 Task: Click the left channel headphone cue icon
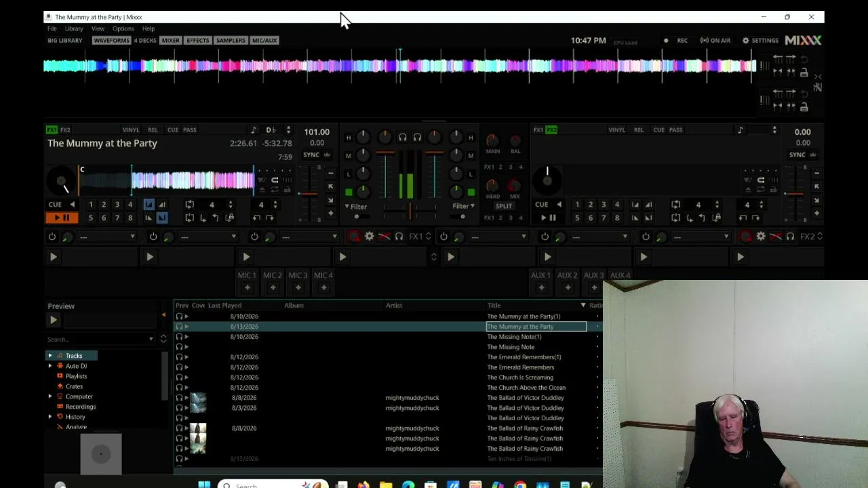pyautogui.click(x=402, y=138)
